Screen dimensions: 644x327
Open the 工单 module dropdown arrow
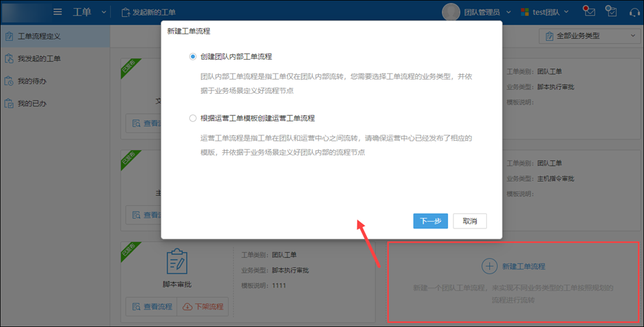click(104, 12)
